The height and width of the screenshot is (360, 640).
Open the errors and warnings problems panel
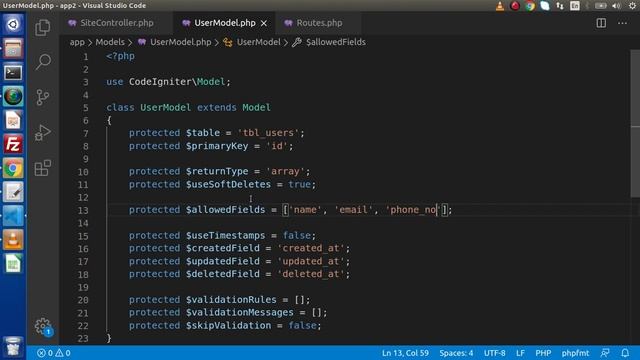[53, 353]
